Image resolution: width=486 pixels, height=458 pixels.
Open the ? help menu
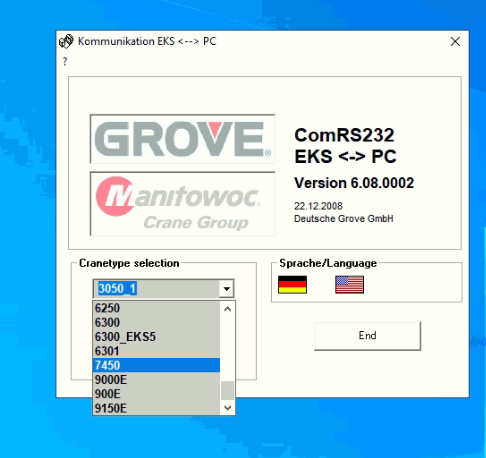coord(65,61)
